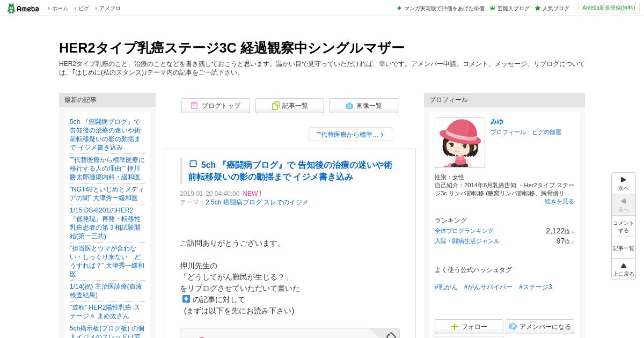
Task: Open the ホーム link in top bar
Action: [x=60, y=9]
